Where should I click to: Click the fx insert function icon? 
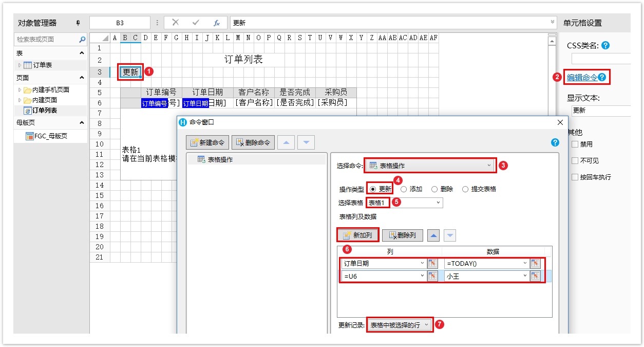pyautogui.click(x=217, y=23)
